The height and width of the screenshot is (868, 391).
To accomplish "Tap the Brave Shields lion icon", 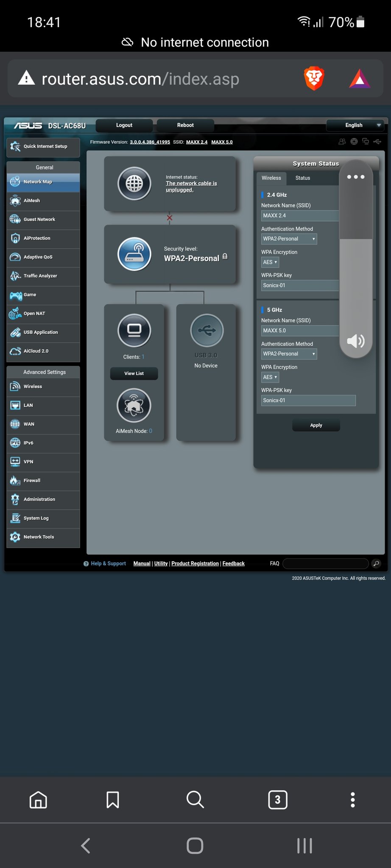I will tap(314, 78).
